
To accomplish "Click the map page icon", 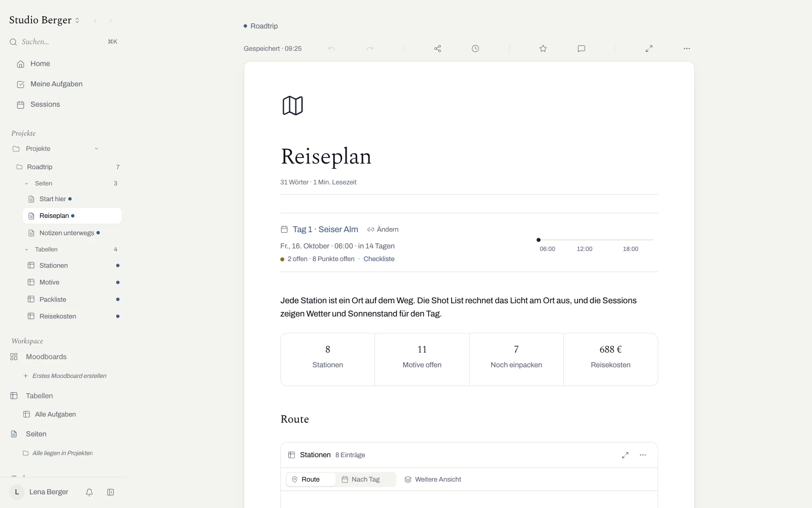I will (293, 106).
